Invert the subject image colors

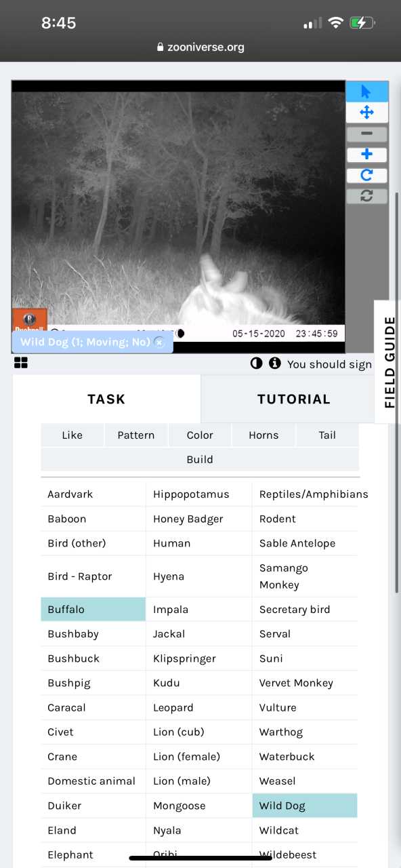(x=256, y=363)
